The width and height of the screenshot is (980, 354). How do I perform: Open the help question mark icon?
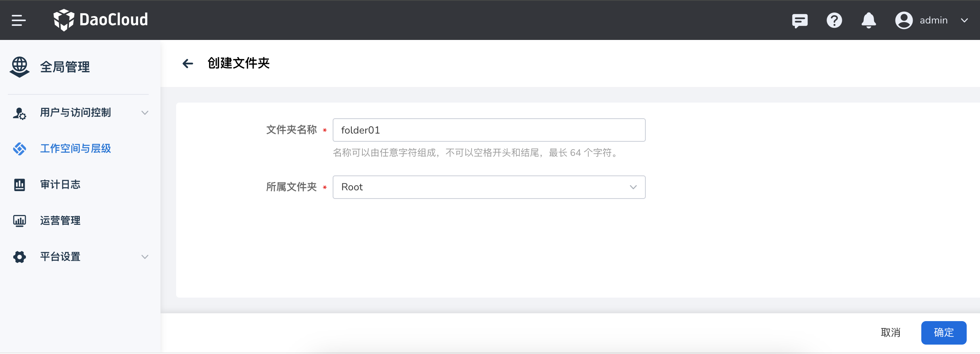[x=834, y=20]
